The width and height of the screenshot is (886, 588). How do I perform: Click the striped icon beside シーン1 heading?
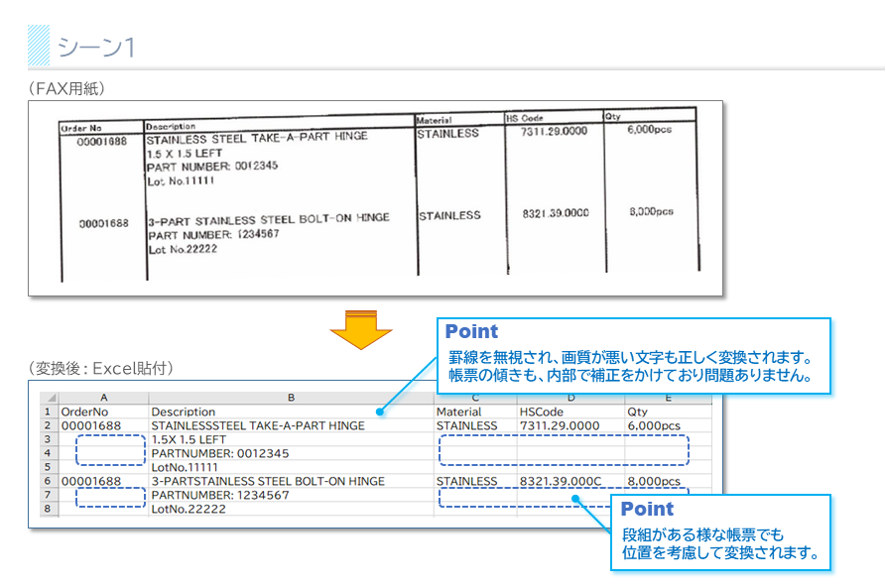coord(39,46)
